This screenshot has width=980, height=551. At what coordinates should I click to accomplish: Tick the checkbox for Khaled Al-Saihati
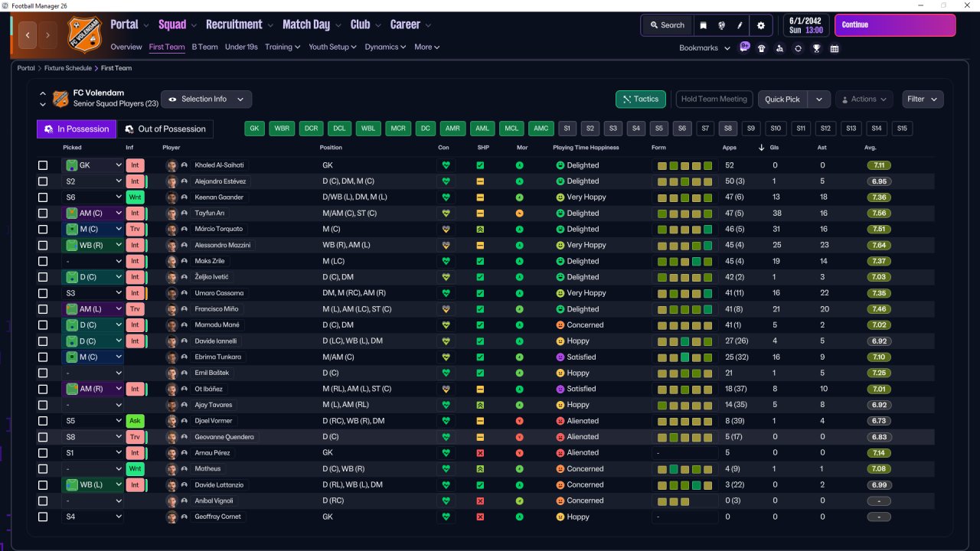point(43,165)
